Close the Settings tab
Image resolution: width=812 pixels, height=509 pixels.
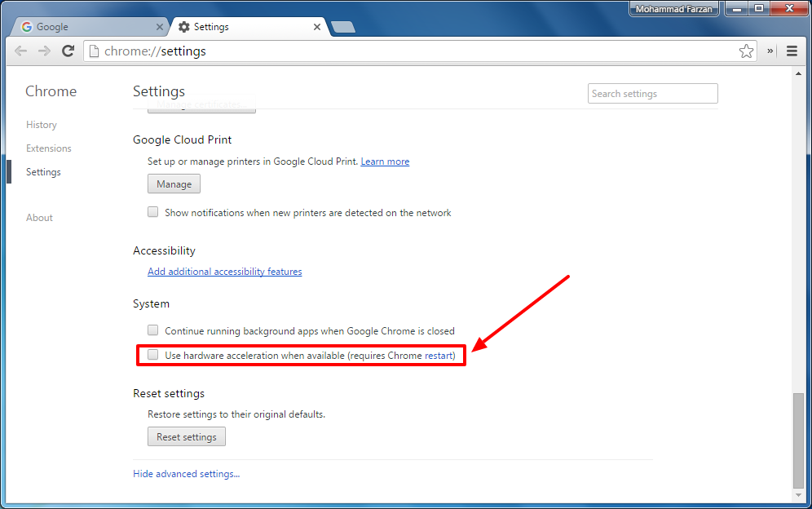(x=317, y=27)
